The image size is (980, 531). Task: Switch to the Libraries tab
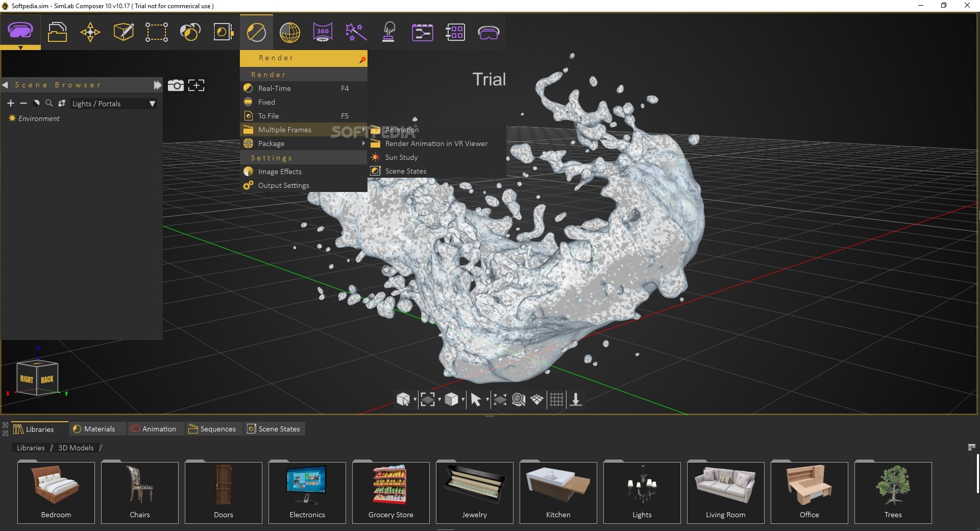(39, 429)
